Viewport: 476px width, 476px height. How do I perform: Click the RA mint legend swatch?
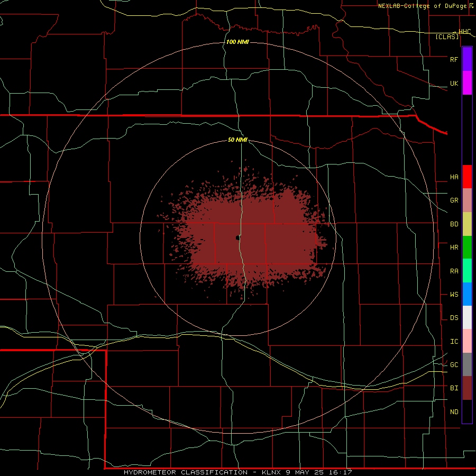pyautogui.click(x=467, y=271)
